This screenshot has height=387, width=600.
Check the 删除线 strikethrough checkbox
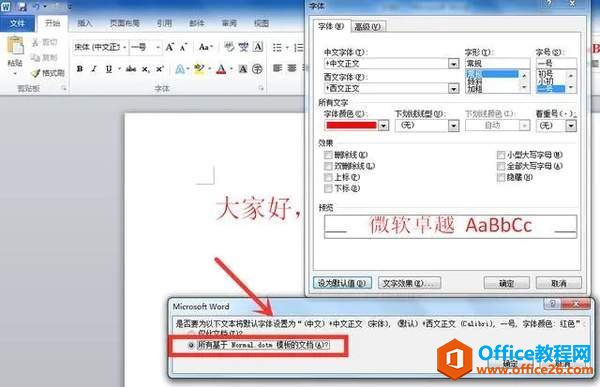tap(328, 155)
